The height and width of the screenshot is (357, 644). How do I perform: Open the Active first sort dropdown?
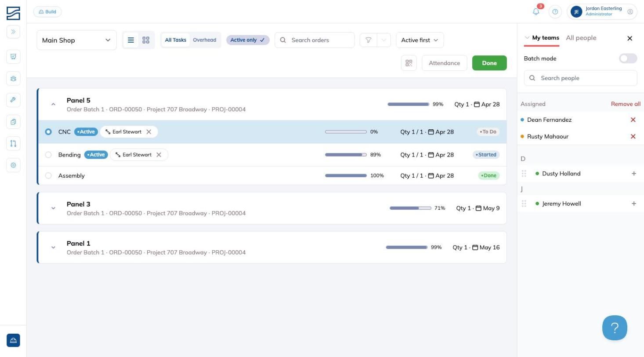(x=420, y=40)
